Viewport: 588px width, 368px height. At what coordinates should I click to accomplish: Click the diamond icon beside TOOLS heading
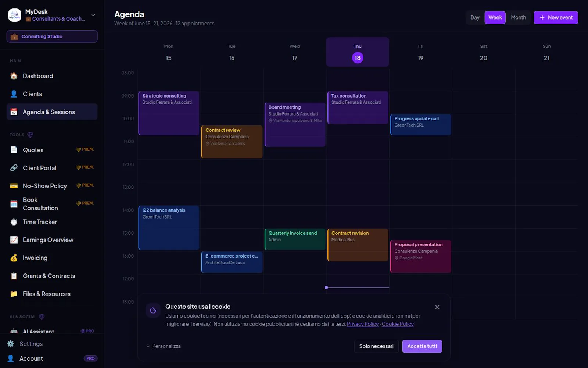[30, 135]
